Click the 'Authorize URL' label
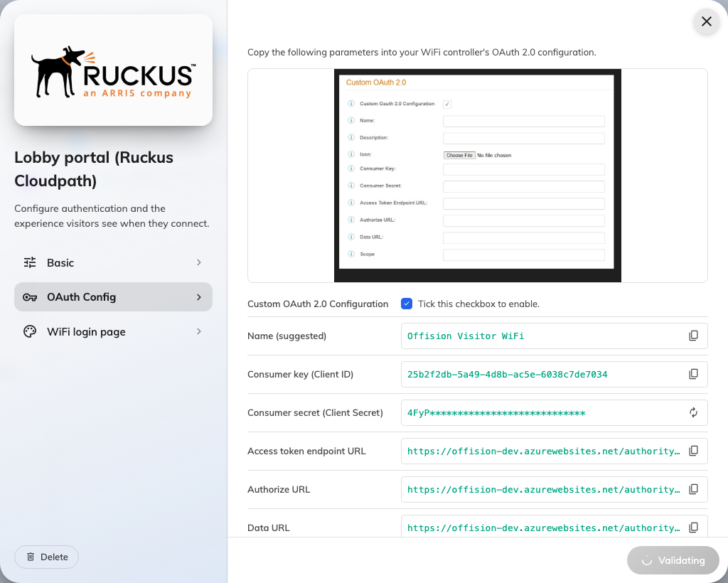The image size is (728, 583). tap(279, 489)
